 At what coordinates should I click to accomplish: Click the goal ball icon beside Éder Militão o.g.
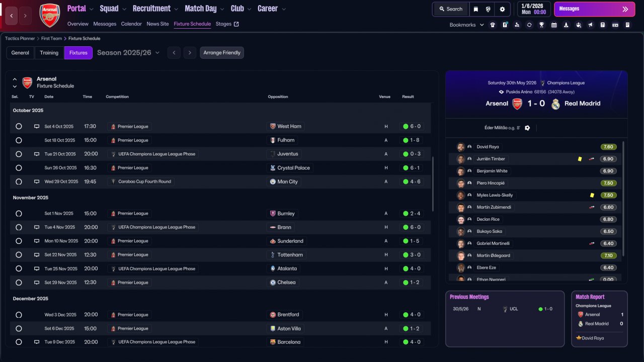(x=527, y=128)
